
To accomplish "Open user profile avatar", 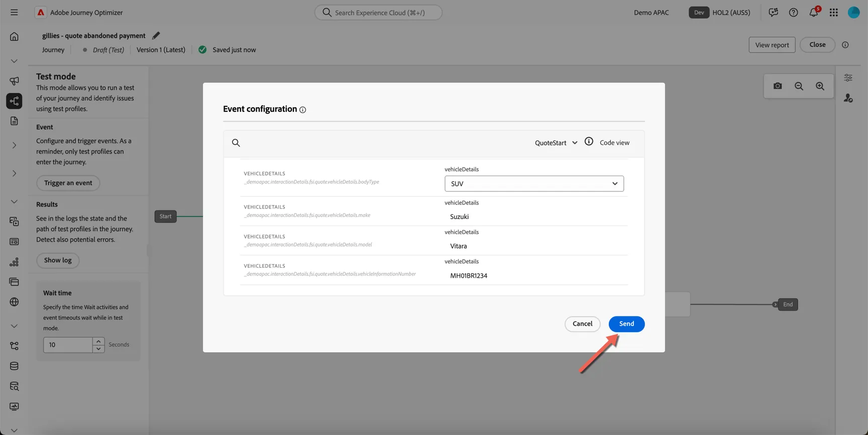I will (x=854, y=13).
